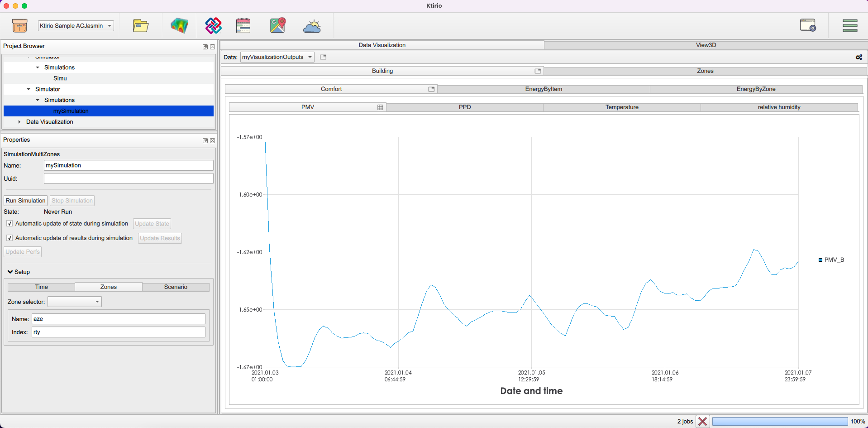Switch to the View3D tab
This screenshot has width=868, height=428.
706,45
